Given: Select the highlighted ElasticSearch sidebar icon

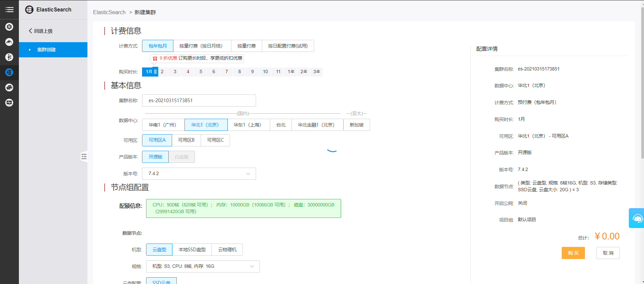Looking at the screenshot, I should point(9,72).
